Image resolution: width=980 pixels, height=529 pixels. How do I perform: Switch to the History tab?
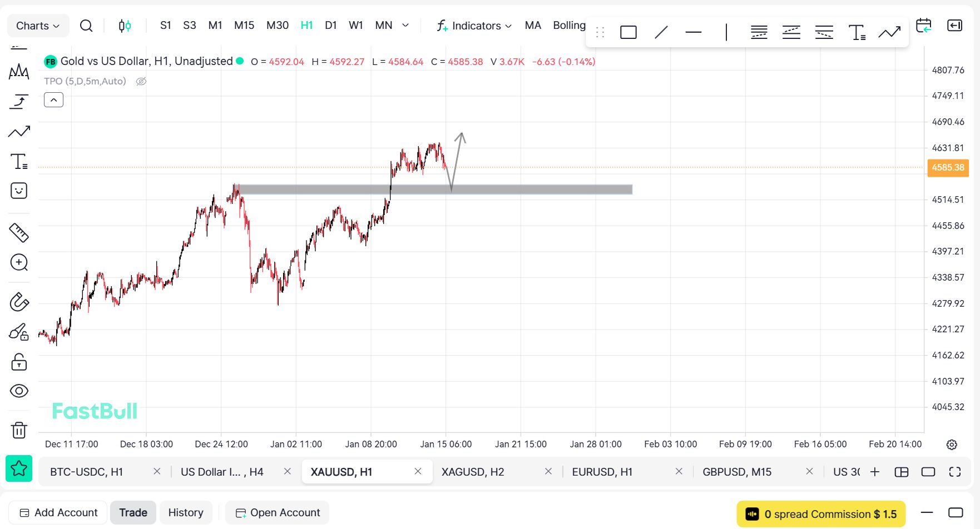point(186,512)
